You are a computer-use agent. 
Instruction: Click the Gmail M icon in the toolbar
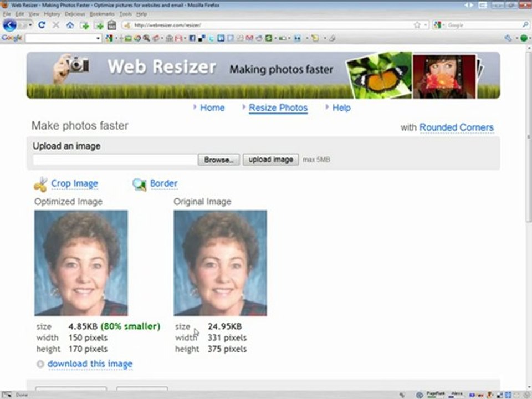click(x=250, y=38)
